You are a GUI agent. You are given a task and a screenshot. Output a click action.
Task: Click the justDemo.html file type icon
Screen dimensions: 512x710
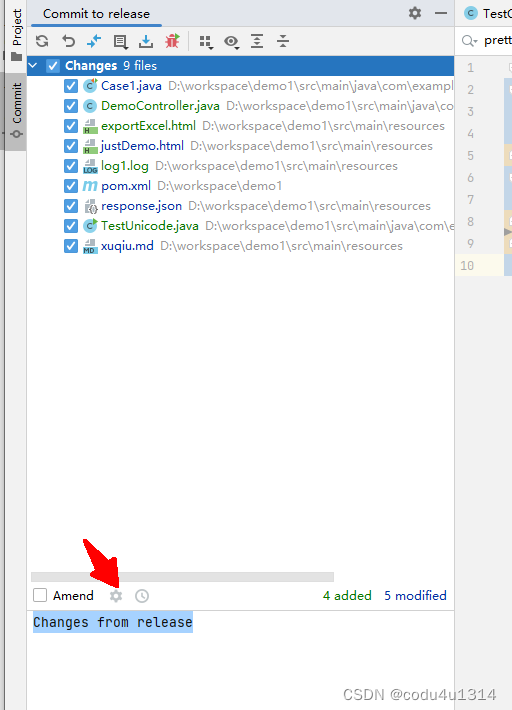[90, 146]
